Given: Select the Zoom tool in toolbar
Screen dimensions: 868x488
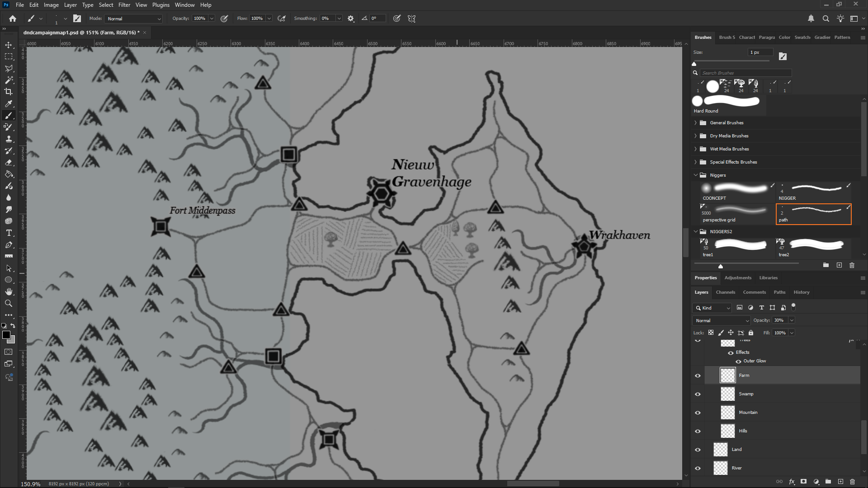Looking at the screenshot, I should tap(9, 304).
